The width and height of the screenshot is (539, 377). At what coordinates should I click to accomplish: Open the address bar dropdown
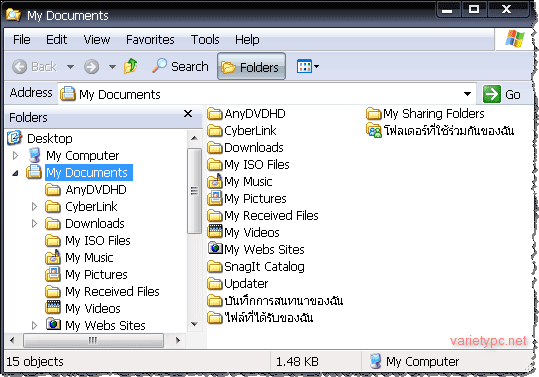click(x=467, y=94)
